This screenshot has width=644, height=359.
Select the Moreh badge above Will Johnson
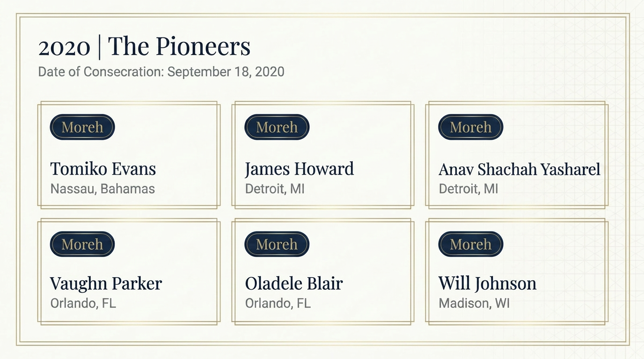click(471, 244)
